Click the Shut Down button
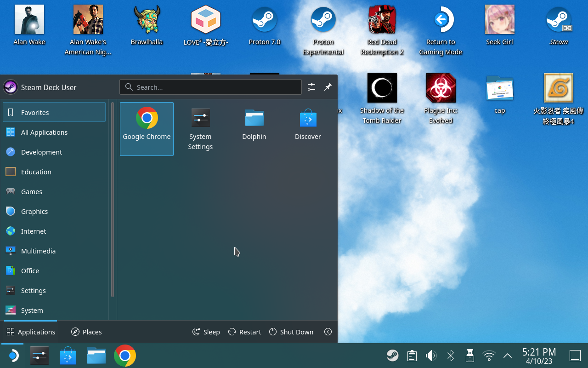Viewport: 588px width, 368px height. click(291, 332)
